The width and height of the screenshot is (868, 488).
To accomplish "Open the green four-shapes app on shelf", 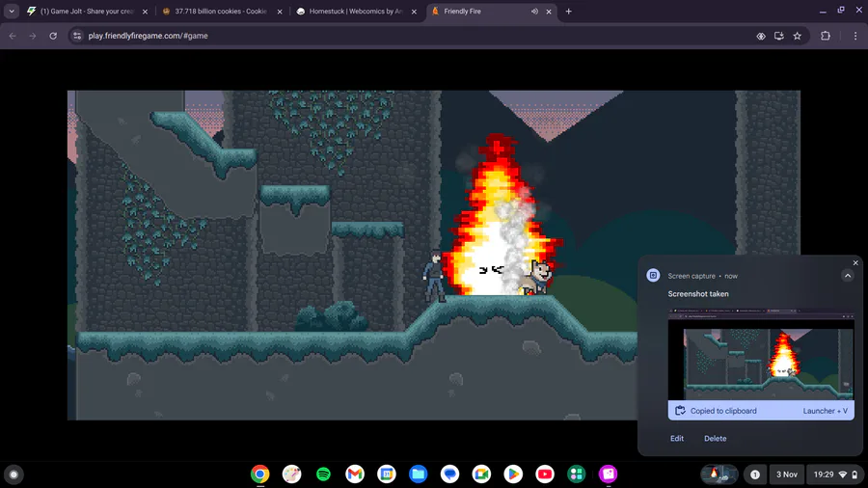I will [x=577, y=474].
